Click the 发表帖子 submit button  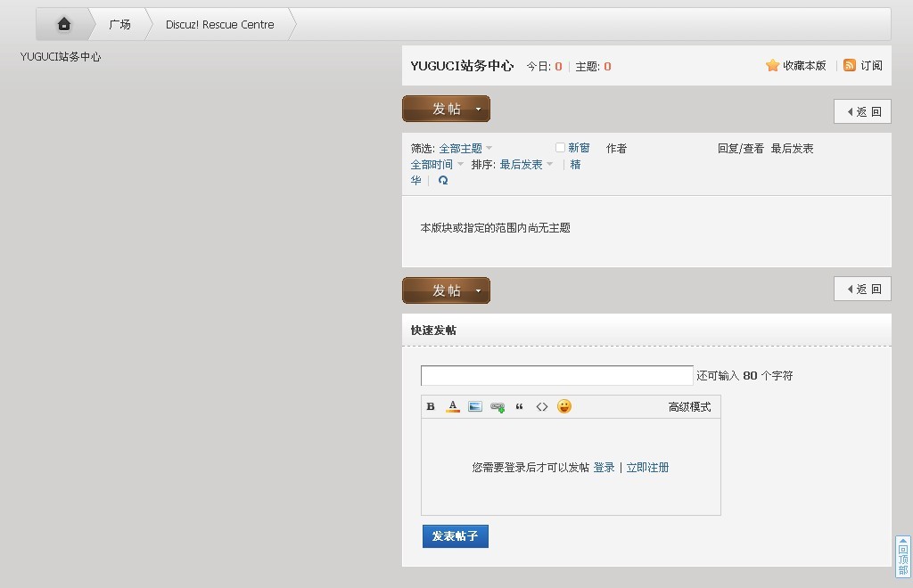coord(456,536)
